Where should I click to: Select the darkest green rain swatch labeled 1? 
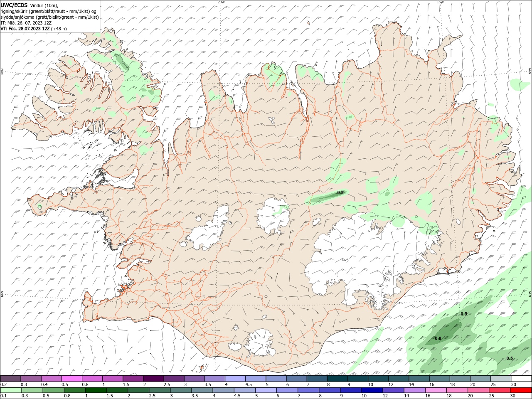coord(96,390)
